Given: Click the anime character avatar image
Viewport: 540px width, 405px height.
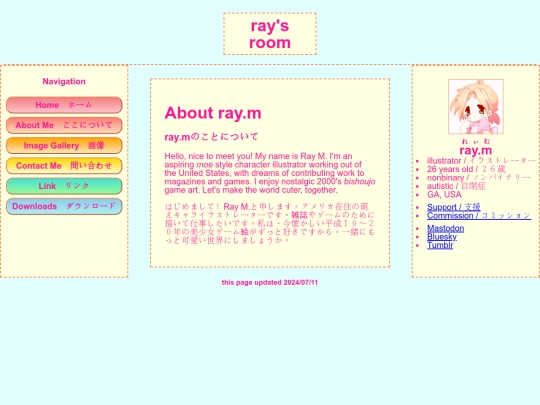Looking at the screenshot, I should pyautogui.click(x=476, y=107).
